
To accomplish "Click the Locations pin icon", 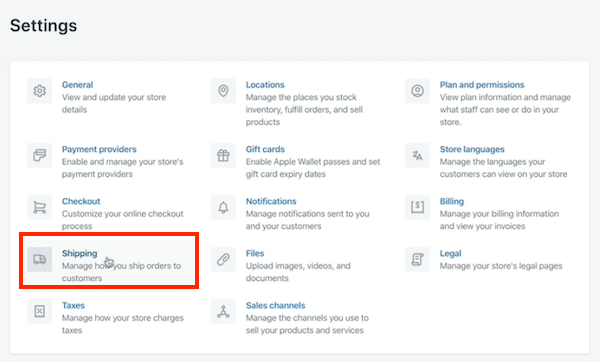I will tap(223, 91).
